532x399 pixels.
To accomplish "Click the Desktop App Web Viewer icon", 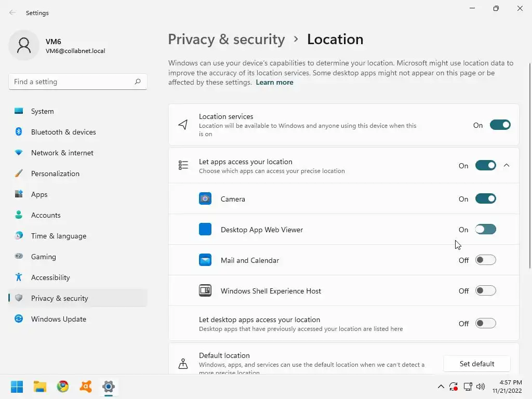I will (x=205, y=230).
